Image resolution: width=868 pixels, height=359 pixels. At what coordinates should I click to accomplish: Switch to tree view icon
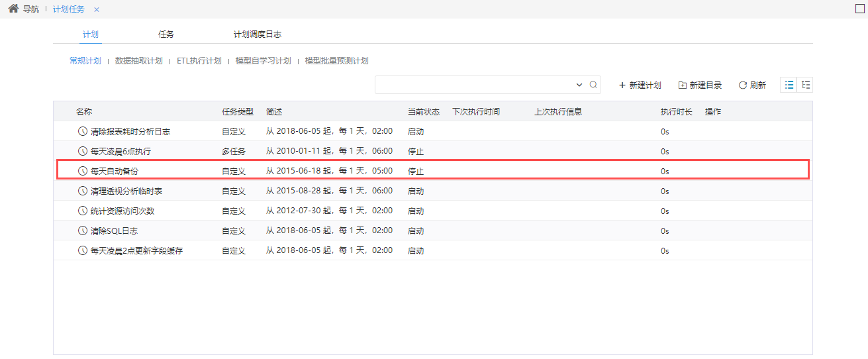click(x=805, y=85)
